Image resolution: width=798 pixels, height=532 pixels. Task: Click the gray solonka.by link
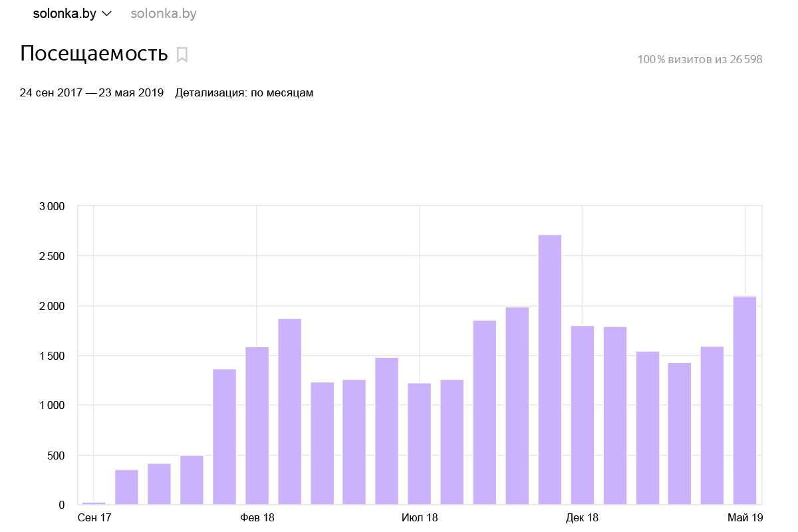pyautogui.click(x=164, y=14)
